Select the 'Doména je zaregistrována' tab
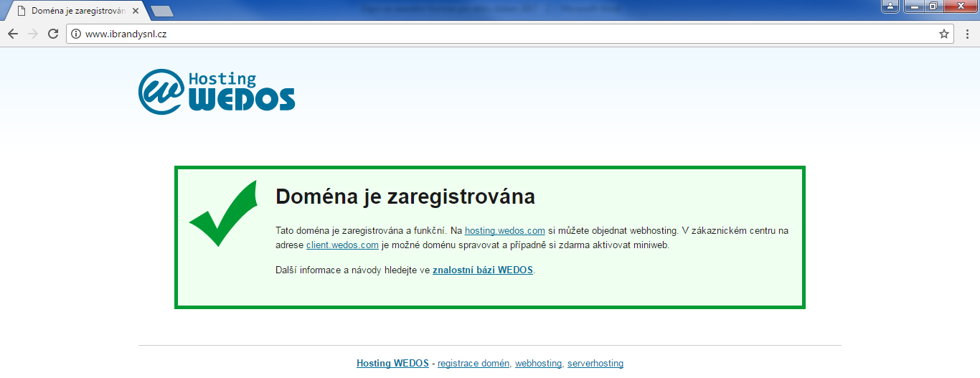980x378 pixels. (75, 11)
